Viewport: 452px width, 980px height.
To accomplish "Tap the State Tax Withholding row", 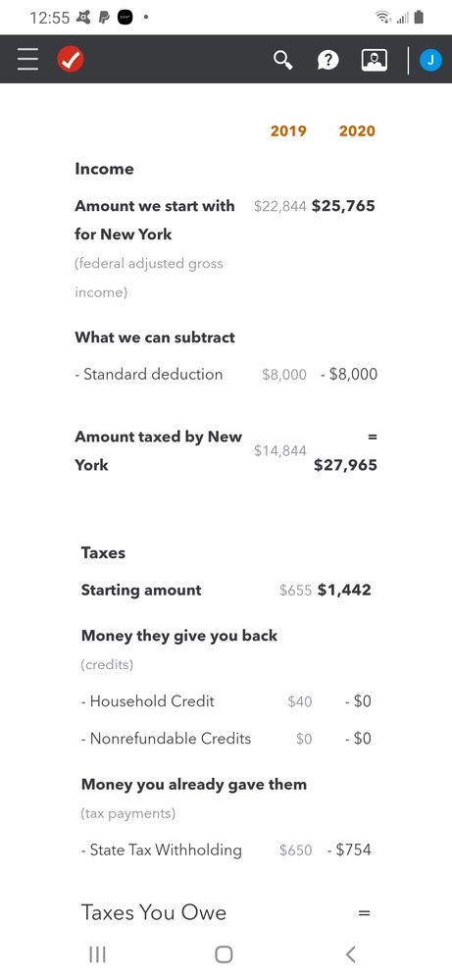I will tap(226, 850).
